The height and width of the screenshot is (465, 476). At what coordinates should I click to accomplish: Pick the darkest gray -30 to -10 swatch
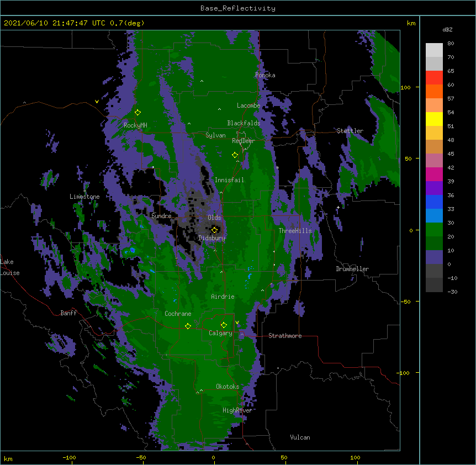pos(434,285)
